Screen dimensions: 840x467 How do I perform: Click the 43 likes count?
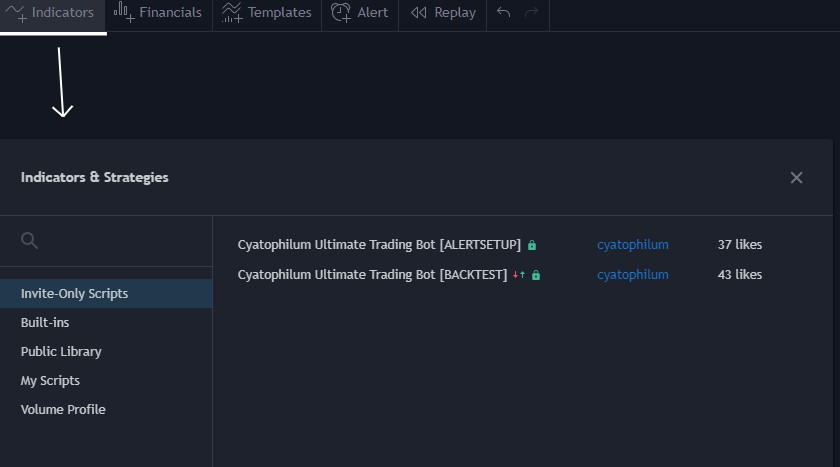[x=740, y=275]
